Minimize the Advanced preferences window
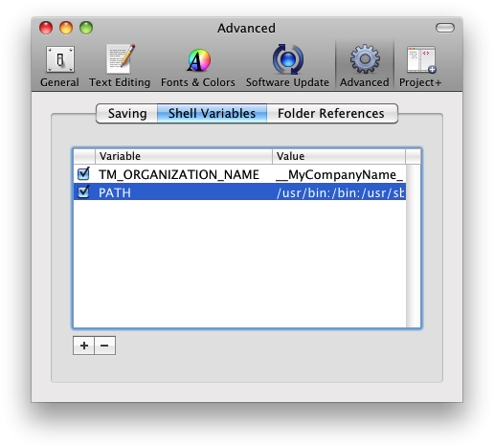This screenshot has height=448, width=494. tap(66, 28)
